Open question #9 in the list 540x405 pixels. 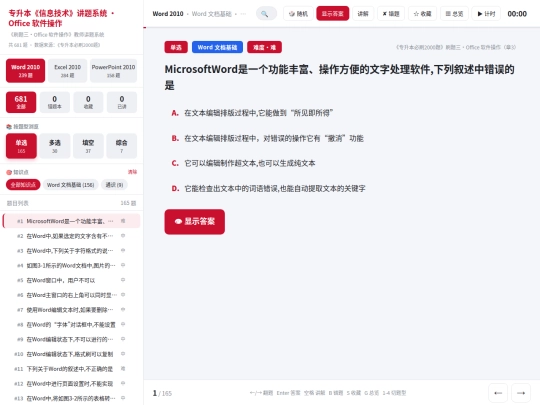click(x=71, y=340)
